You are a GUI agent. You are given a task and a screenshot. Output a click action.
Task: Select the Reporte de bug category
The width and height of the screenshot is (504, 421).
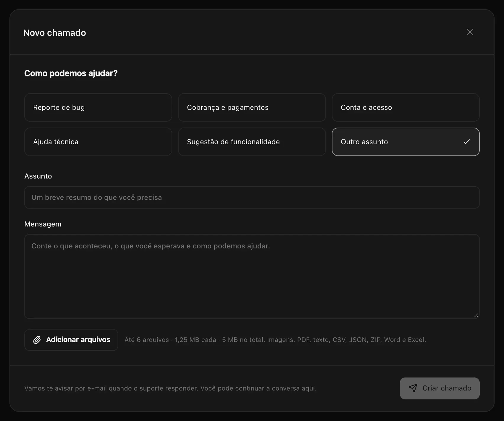point(98,107)
